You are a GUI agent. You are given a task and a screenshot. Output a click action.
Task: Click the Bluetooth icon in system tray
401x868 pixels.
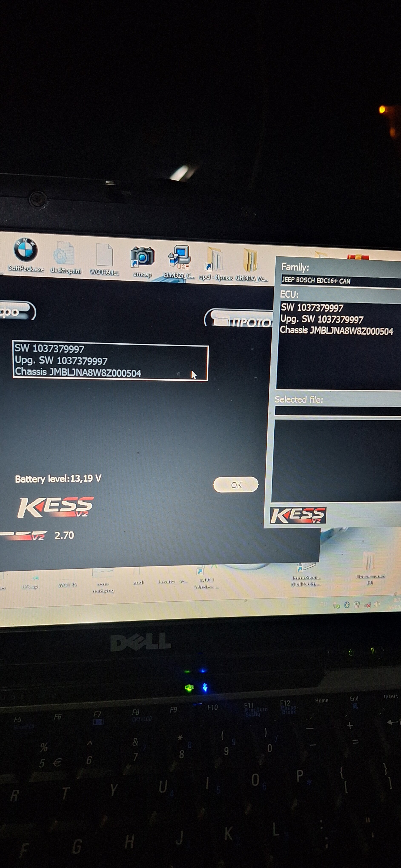tap(347, 605)
